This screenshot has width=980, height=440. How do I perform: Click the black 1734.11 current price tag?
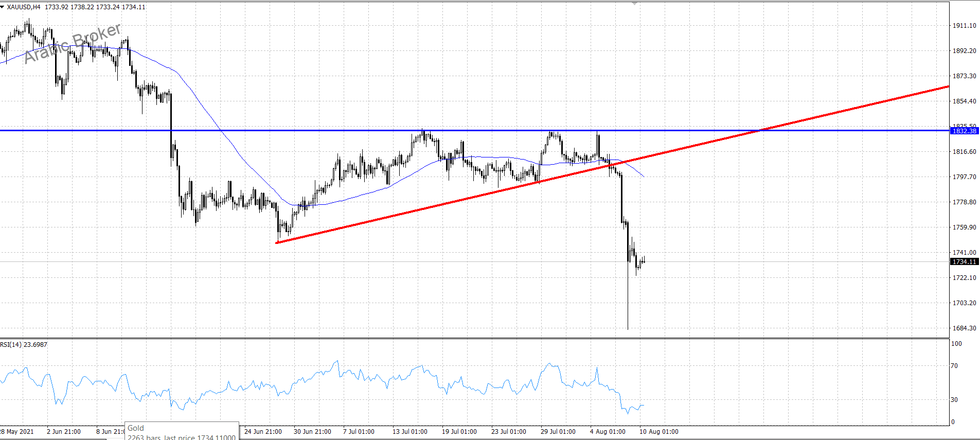[964, 262]
